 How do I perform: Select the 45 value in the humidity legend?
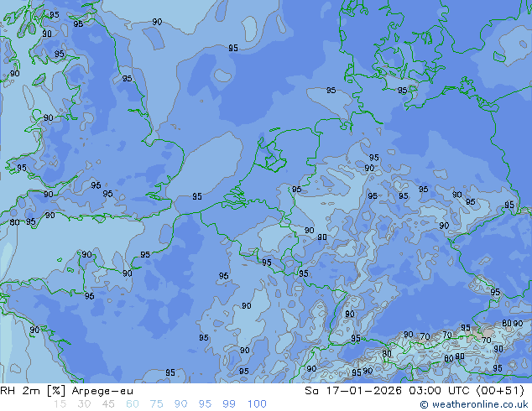(108, 404)
